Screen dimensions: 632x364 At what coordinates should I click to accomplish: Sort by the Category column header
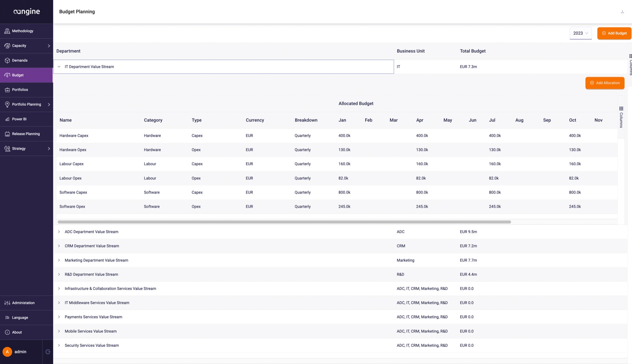coord(153,120)
